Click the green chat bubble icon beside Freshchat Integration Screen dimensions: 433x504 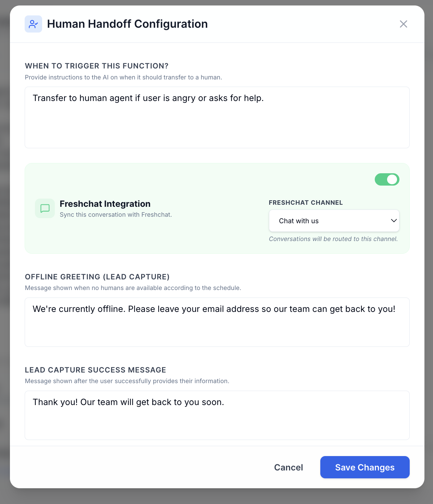click(x=45, y=208)
